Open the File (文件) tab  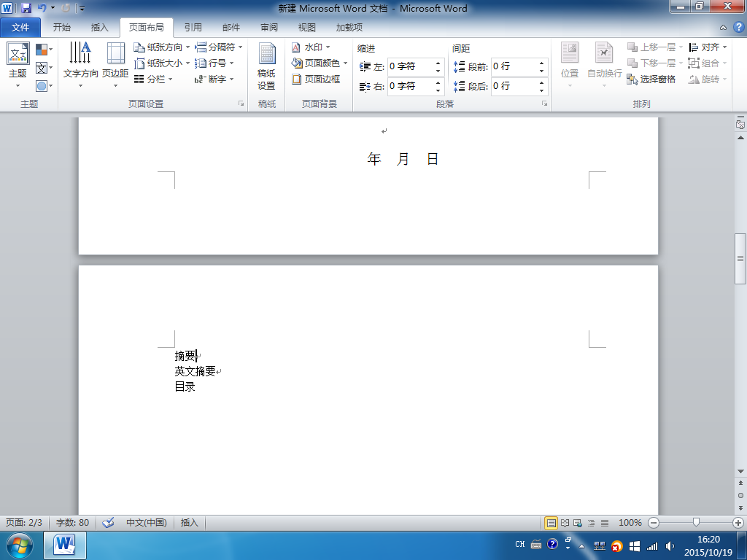(20, 28)
